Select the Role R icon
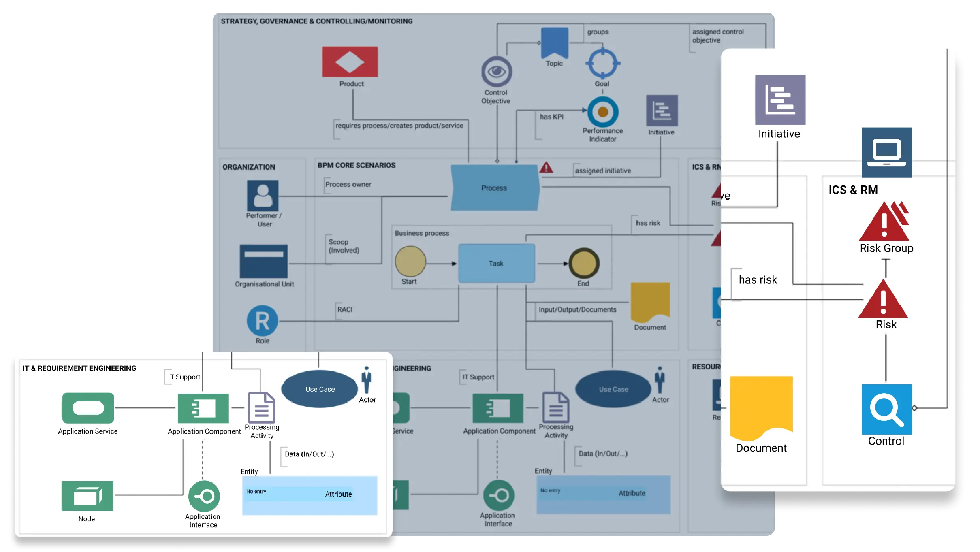The image size is (980, 552). (x=262, y=321)
